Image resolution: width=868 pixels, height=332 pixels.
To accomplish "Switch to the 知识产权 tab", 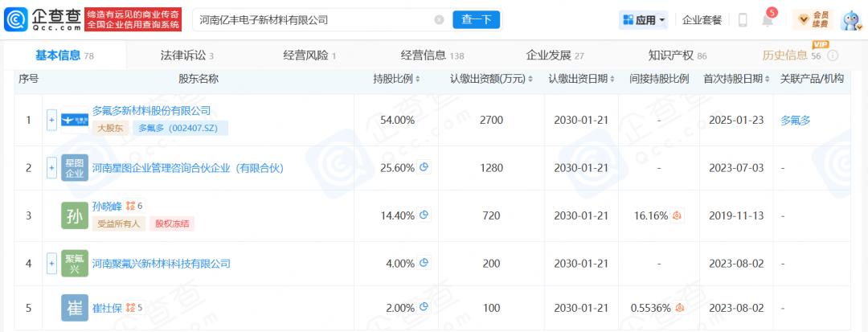I will 677,55.
